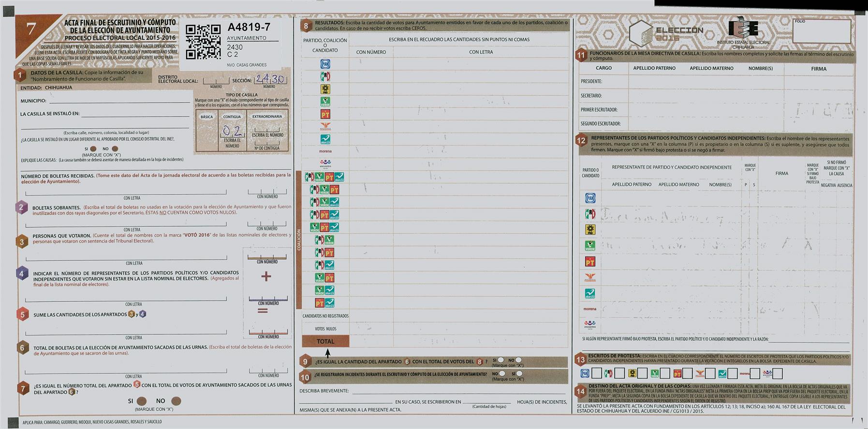Screen dimensions: 868x429
Task: Click the PRD logo in the section 12 representatives table
Action: [x=590, y=214]
